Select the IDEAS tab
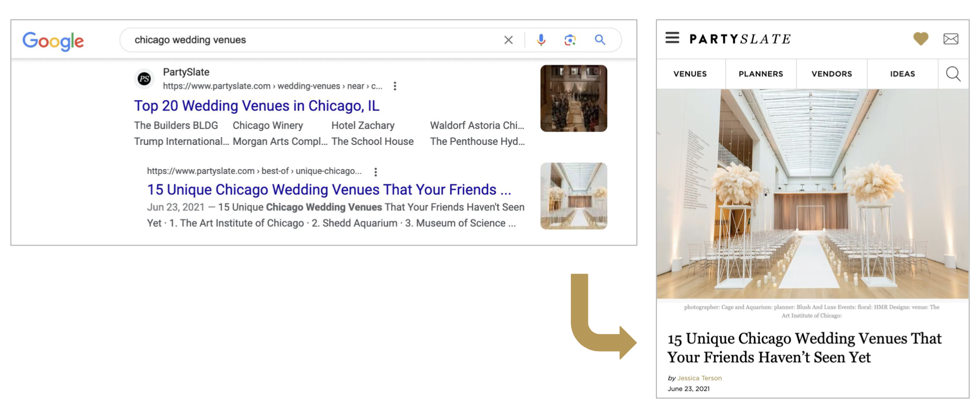 [903, 74]
